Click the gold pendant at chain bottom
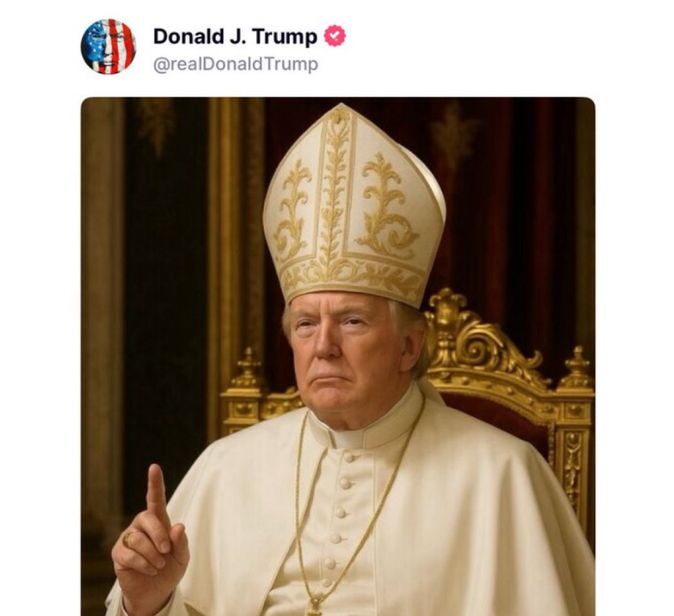674x616 pixels. (314, 606)
